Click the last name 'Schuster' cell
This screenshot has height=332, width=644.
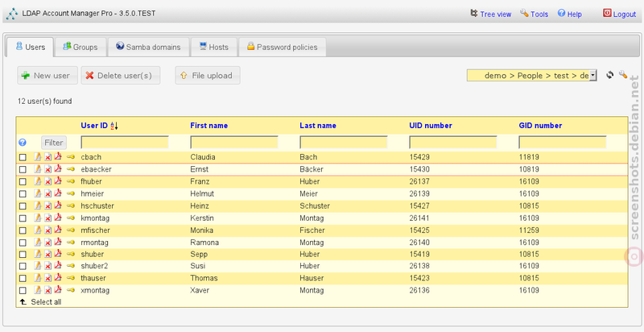tap(315, 205)
